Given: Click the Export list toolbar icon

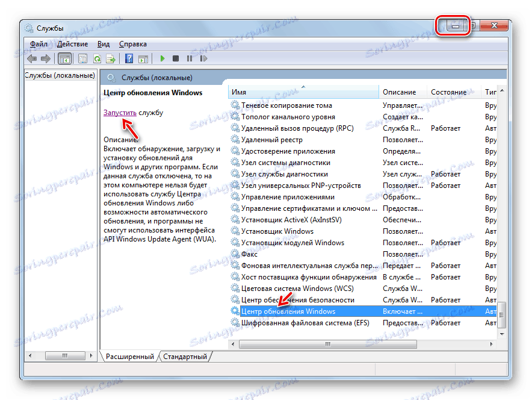Looking at the screenshot, I should [x=111, y=59].
